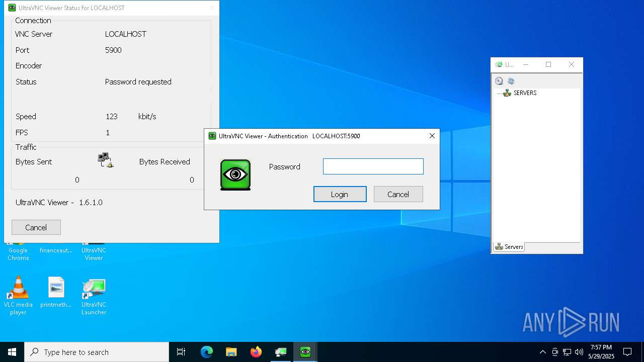644x362 pixels.
Task: Cancel the Authentication dialog
Action: coord(398,194)
